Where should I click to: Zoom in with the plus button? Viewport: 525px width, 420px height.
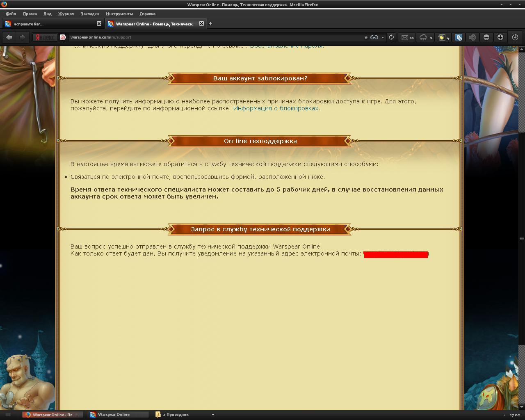(500, 37)
